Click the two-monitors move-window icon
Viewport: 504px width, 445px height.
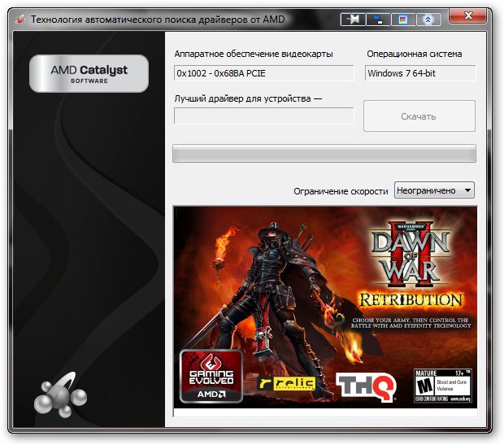pos(378,20)
